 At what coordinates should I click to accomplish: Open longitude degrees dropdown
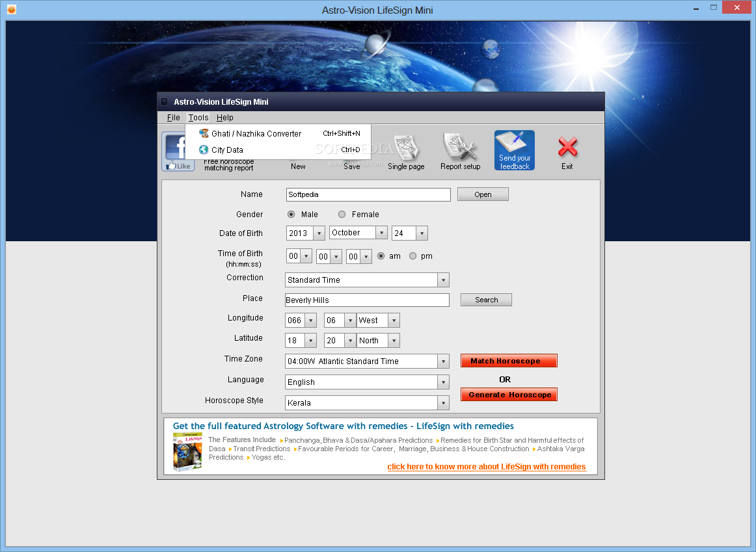(311, 321)
